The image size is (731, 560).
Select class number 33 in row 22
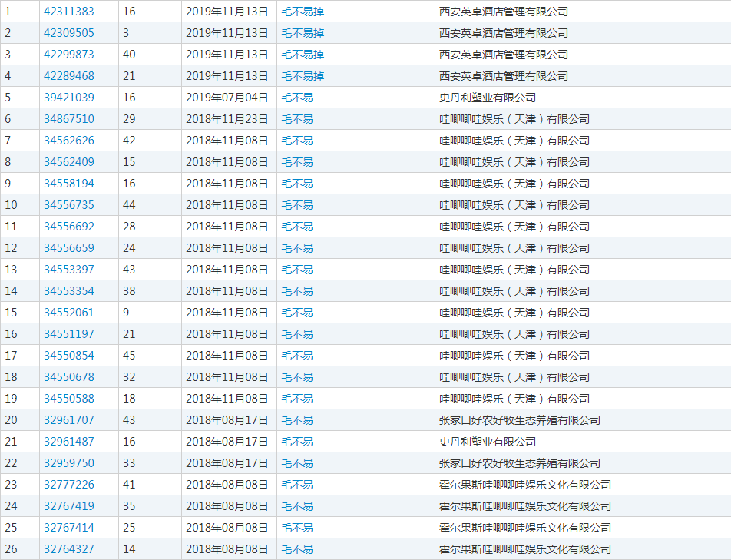click(x=129, y=463)
